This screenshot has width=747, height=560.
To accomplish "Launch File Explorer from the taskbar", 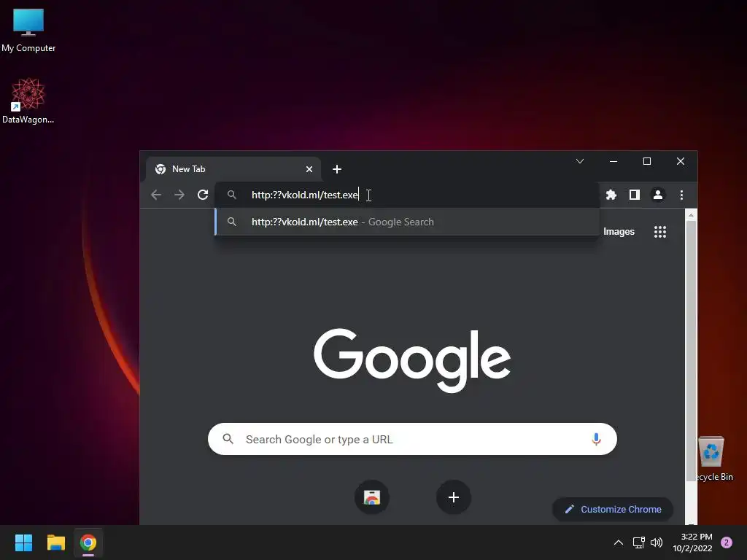I will click(55, 542).
